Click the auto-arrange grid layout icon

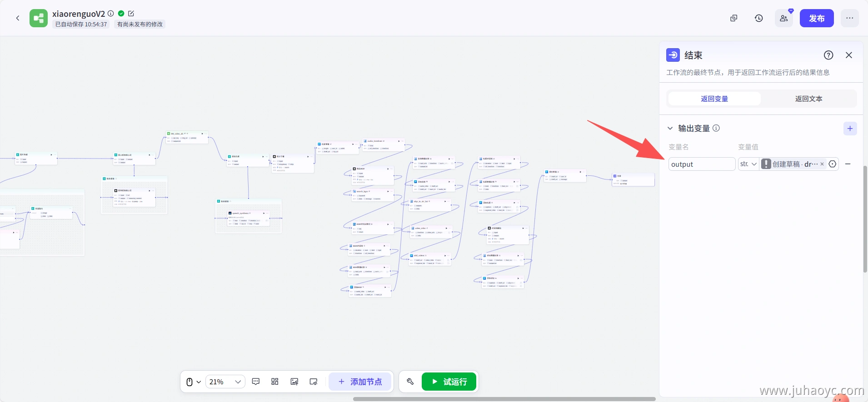pos(275,382)
